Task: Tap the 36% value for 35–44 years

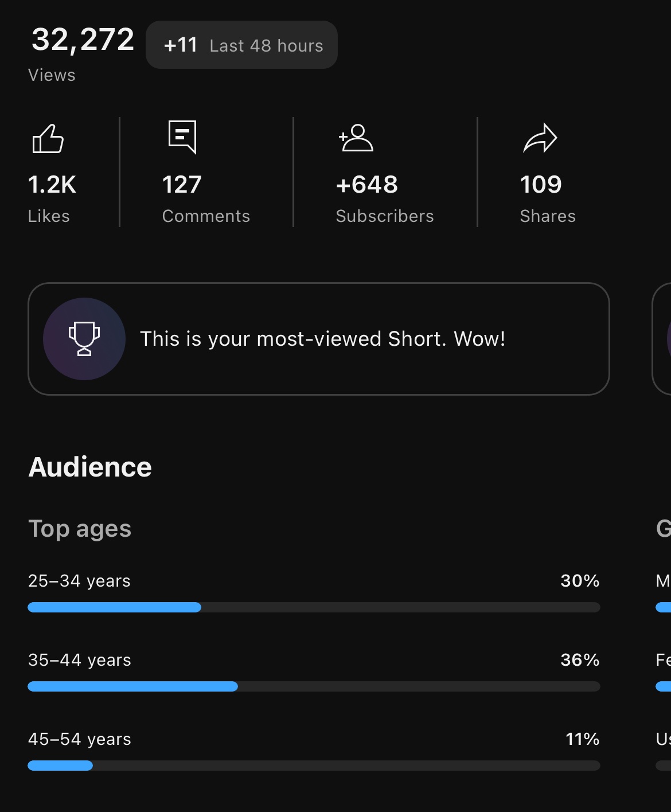Action: (580, 660)
